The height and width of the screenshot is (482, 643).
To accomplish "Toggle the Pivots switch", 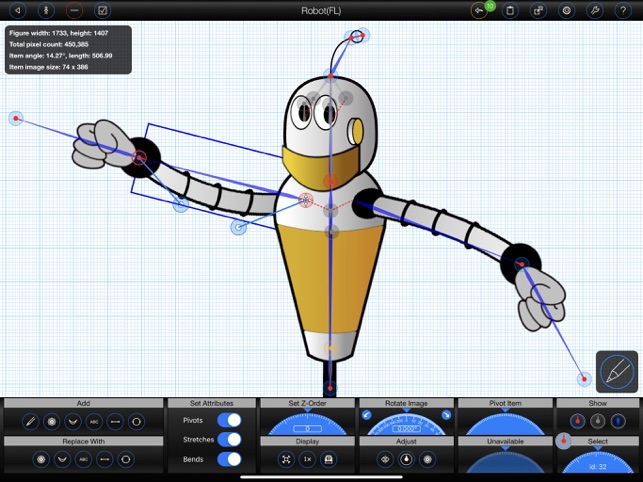I will pos(229,420).
